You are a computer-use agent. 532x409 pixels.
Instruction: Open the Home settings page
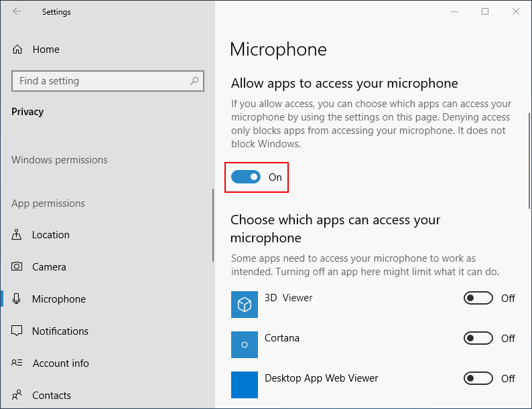pos(46,50)
